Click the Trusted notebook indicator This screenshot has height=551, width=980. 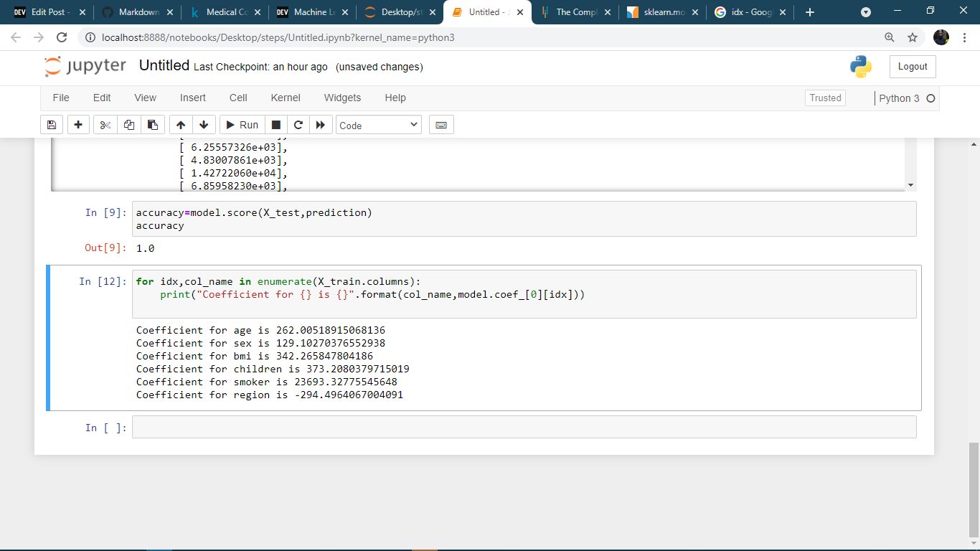coord(825,98)
